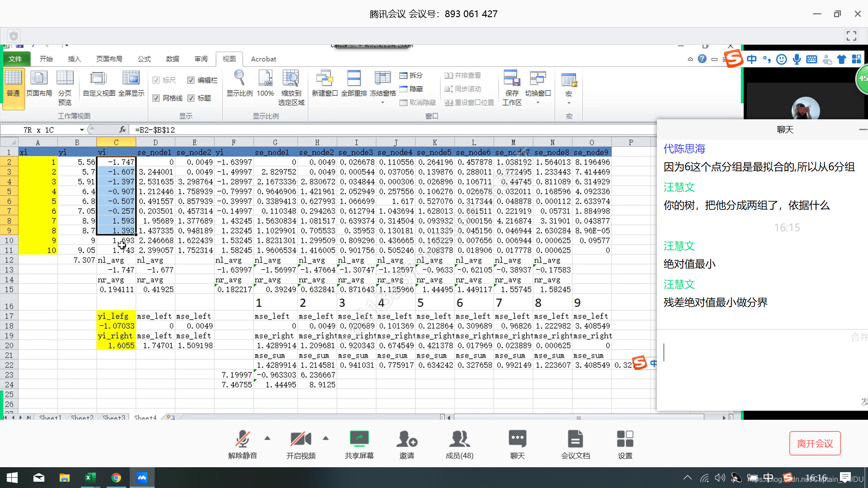This screenshot has width=868, height=488.
Task: Click the formula bar input field
Action: (392, 130)
